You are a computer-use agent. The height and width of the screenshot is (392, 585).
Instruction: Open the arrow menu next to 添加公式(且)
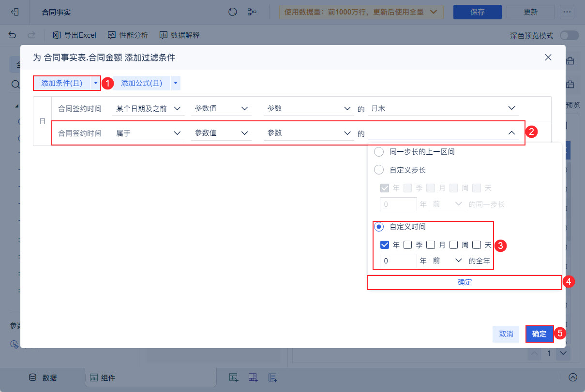coord(176,83)
